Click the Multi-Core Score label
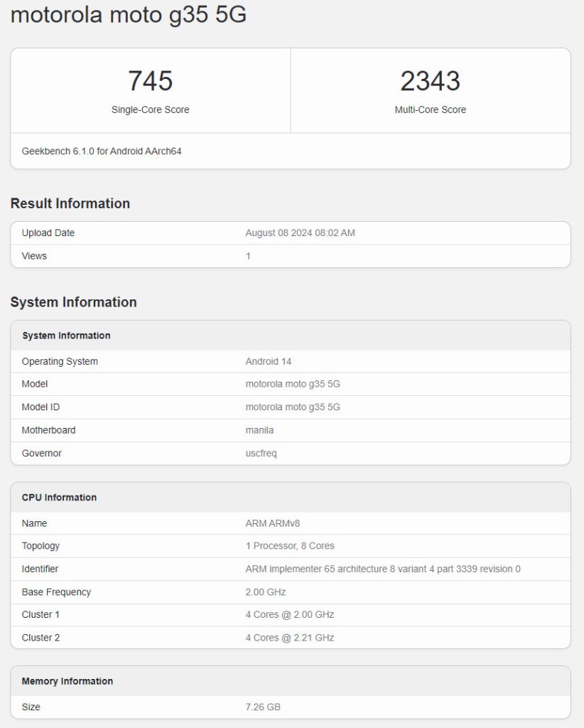Viewport: 584px width, 728px height. pyautogui.click(x=430, y=109)
